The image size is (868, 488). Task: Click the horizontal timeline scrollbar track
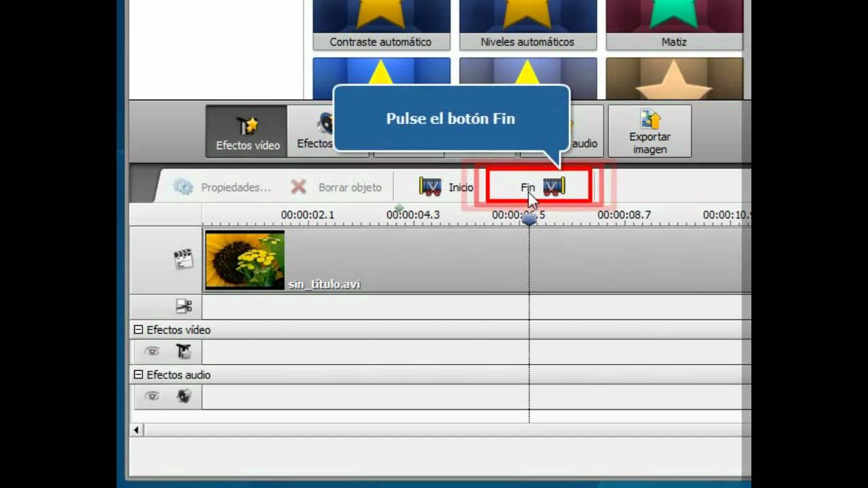(447, 430)
